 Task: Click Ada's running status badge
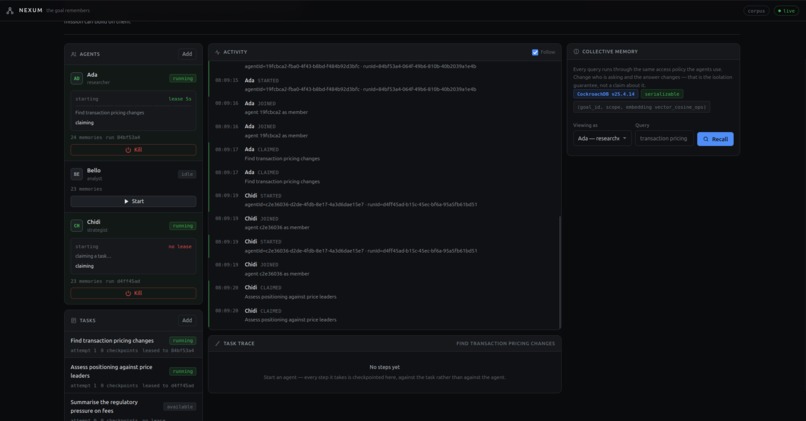(x=182, y=79)
